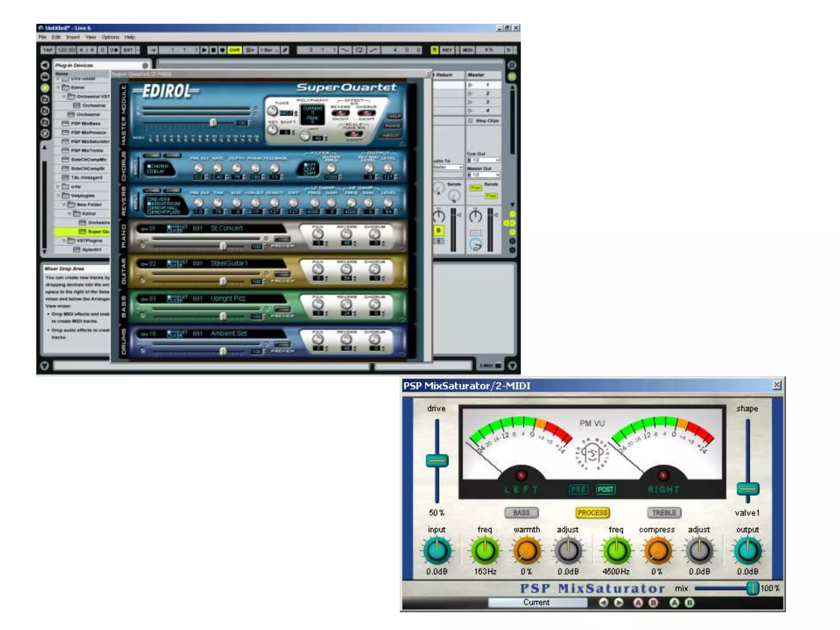Open the Master Out dropdown
840x630 pixels.
484,175
